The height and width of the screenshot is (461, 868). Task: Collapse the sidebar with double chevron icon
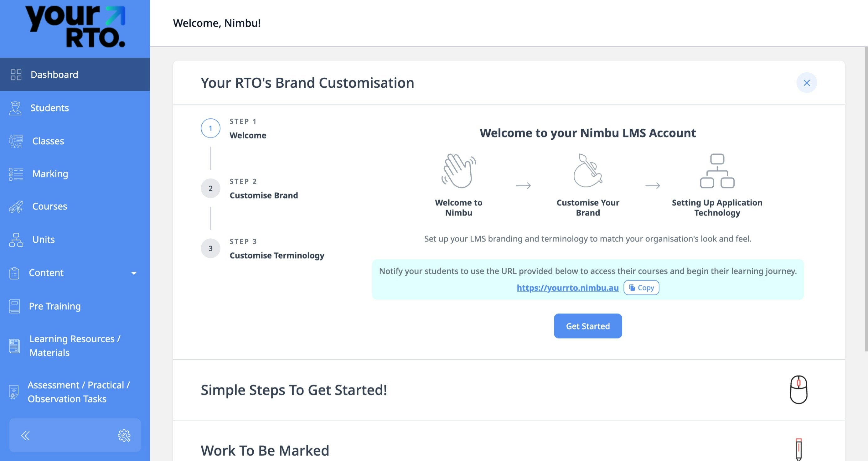25,435
